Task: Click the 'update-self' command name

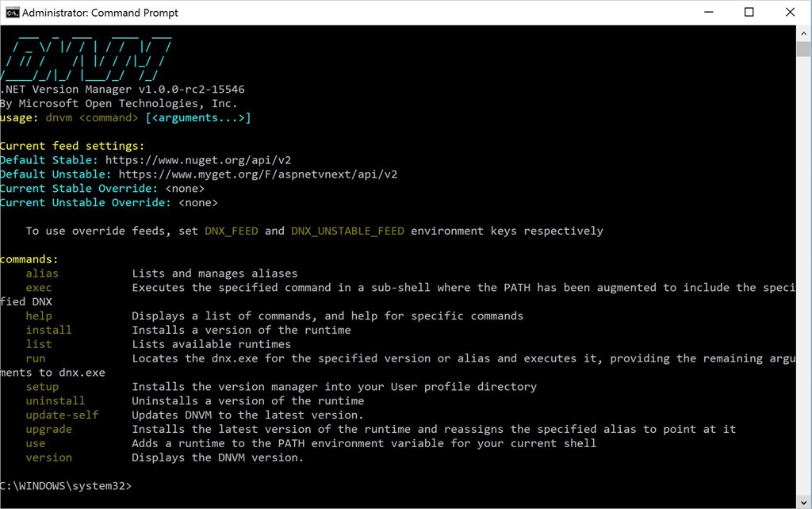Action: [62, 415]
